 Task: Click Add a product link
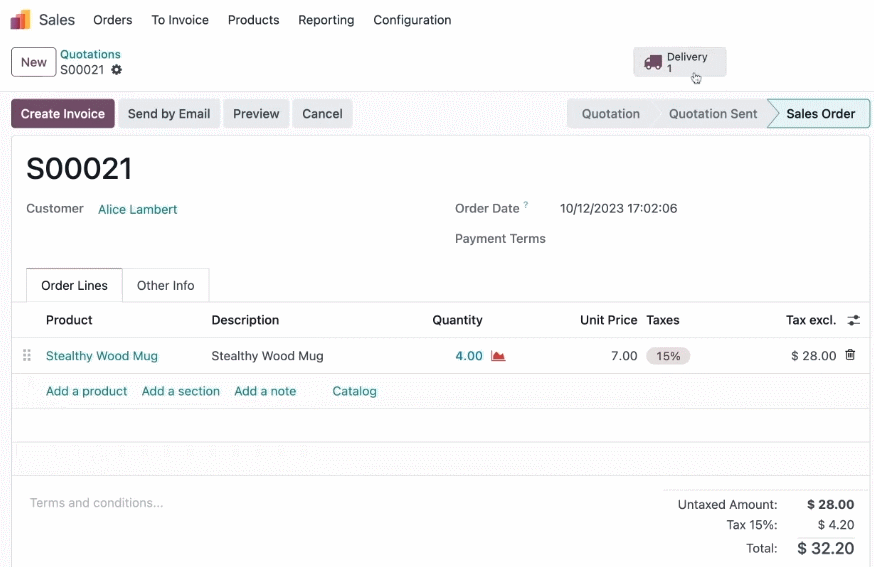coord(86,391)
